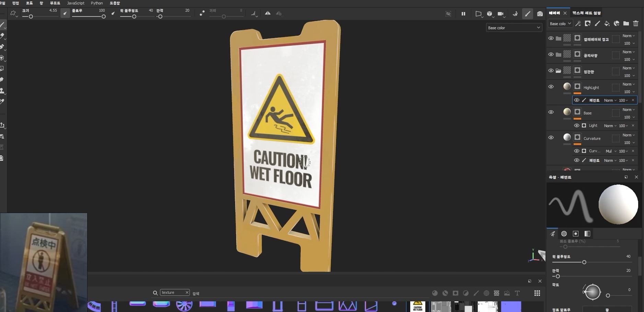Click the add folder icon in layers toolbar

point(626,23)
